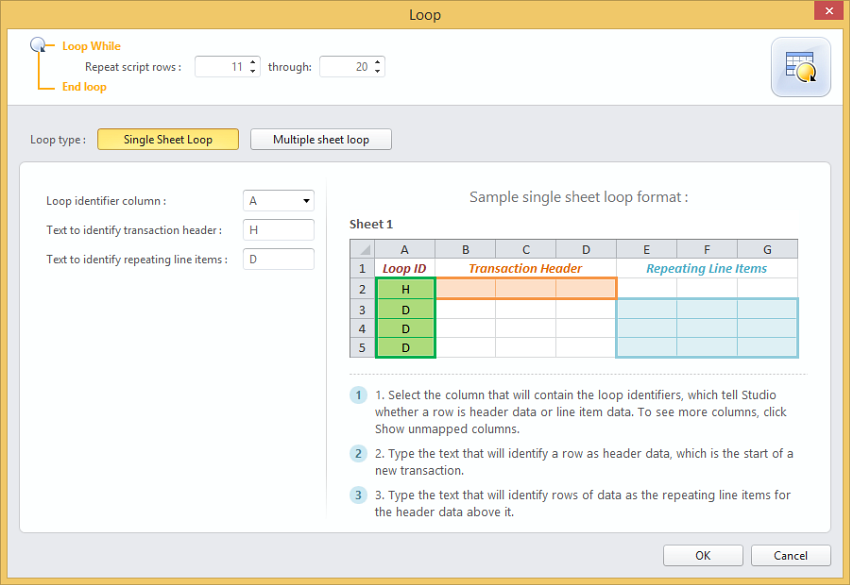Click the spreadsheet preview icon button

pos(800,67)
